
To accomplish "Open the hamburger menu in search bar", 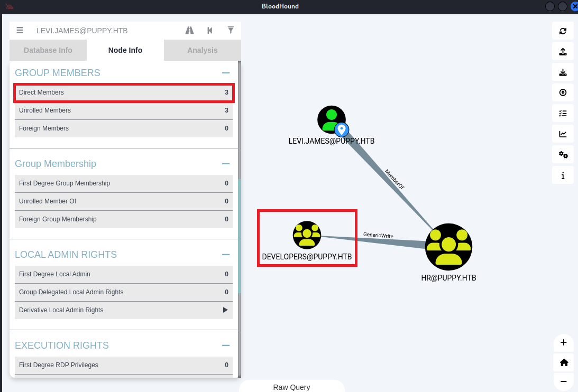I will point(20,31).
